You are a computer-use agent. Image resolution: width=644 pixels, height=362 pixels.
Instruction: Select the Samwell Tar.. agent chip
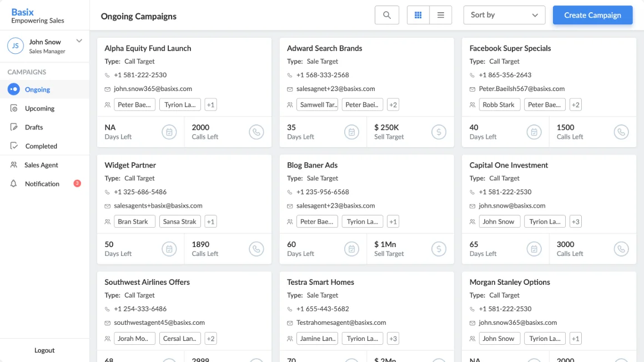[317, 105]
